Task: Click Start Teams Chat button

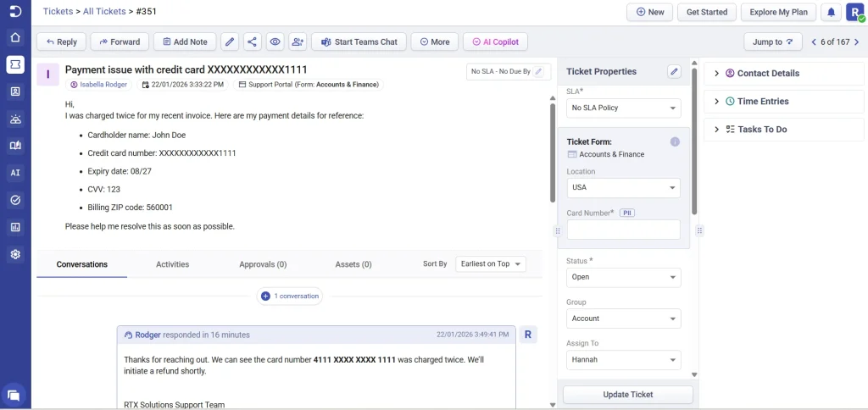Action: point(359,42)
